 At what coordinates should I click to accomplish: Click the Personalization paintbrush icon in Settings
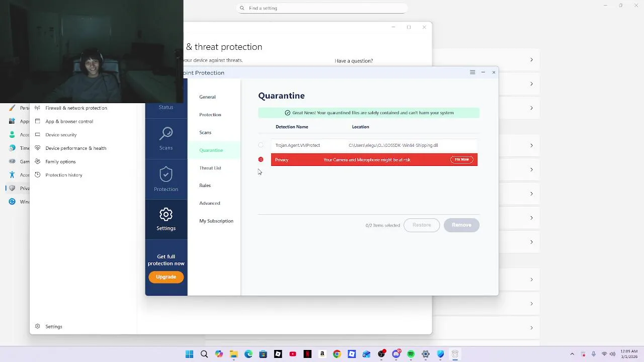pos(12,108)
